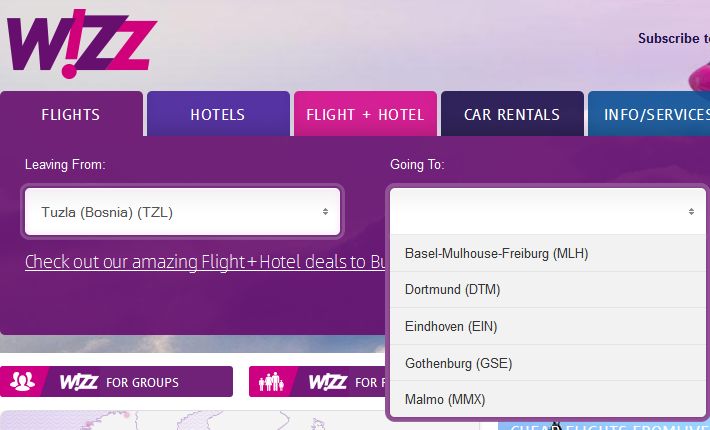
Task: Click the empty Going To field
Action: coord(548,211)
